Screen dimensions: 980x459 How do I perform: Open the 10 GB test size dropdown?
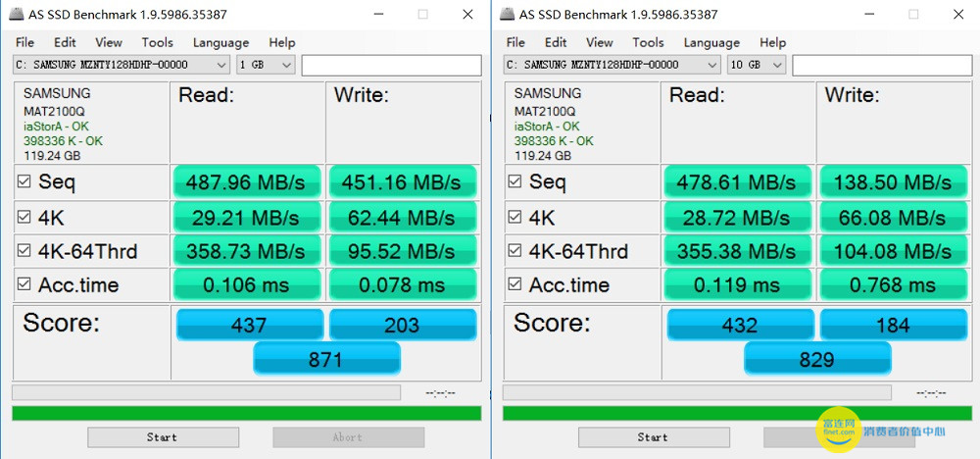757,65
